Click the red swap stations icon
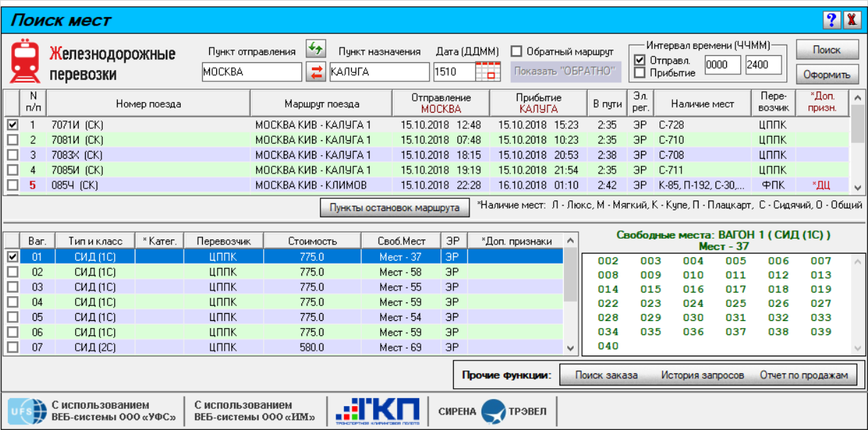Image resolution: width=868 pixels, height=430 pixels. click(316, 71)
